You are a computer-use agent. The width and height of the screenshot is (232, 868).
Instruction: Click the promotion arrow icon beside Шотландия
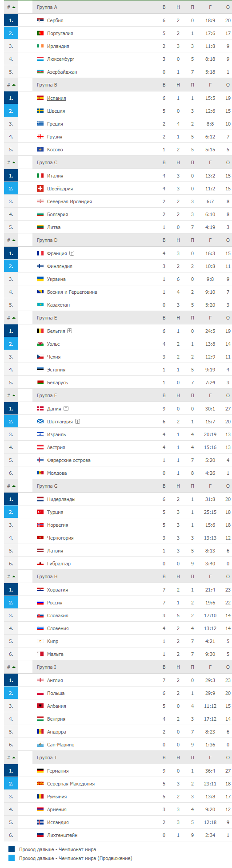(77, 422)
